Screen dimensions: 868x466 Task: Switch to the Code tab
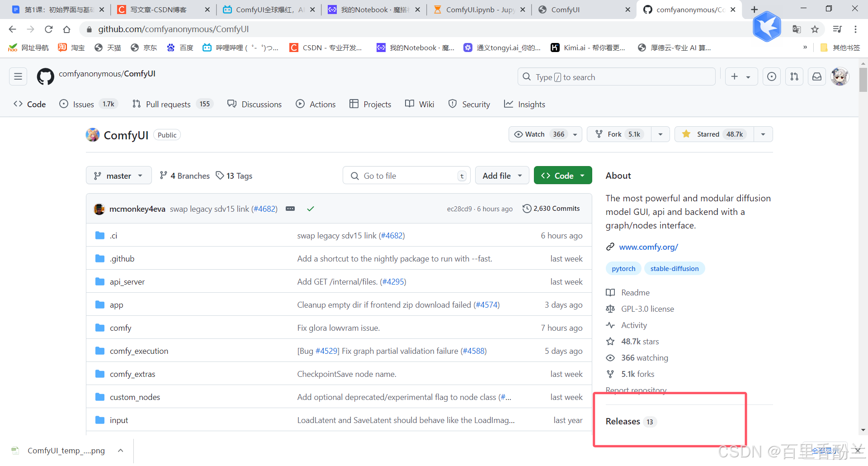[30, 104]
